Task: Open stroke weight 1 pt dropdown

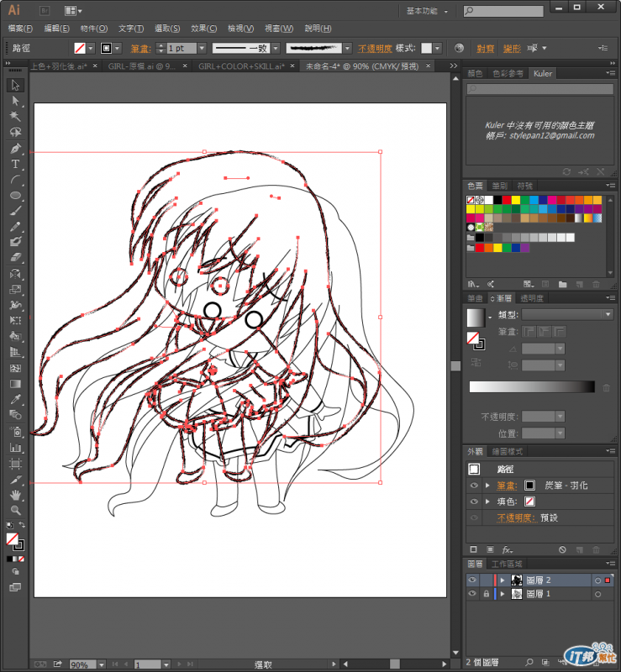Action: [202, 48]
